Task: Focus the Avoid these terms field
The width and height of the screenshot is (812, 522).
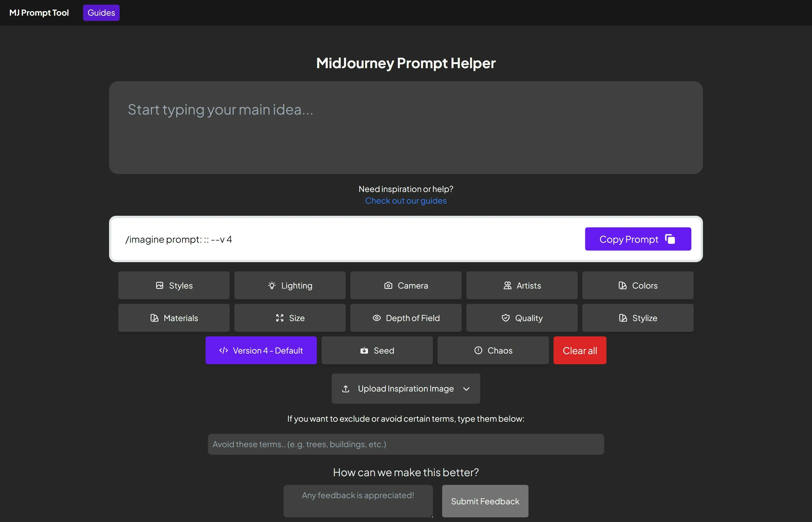Action: click(406, 444)
